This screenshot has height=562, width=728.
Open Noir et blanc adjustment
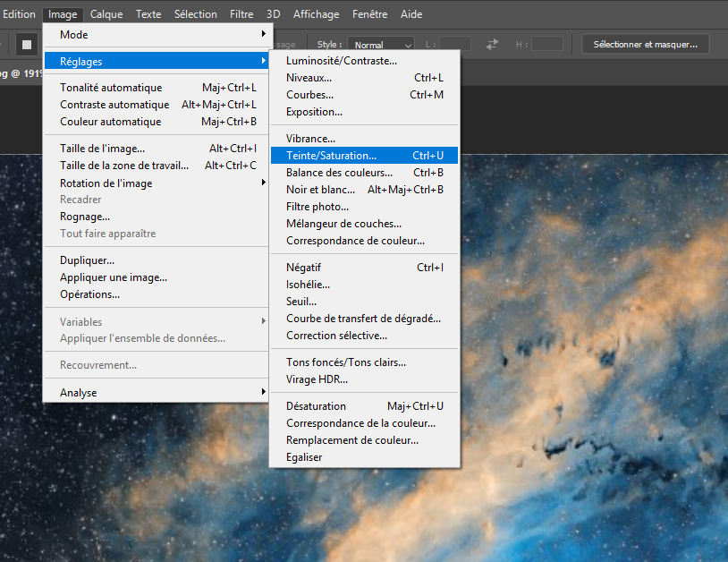pyautogui.click(x=365, y=190)
